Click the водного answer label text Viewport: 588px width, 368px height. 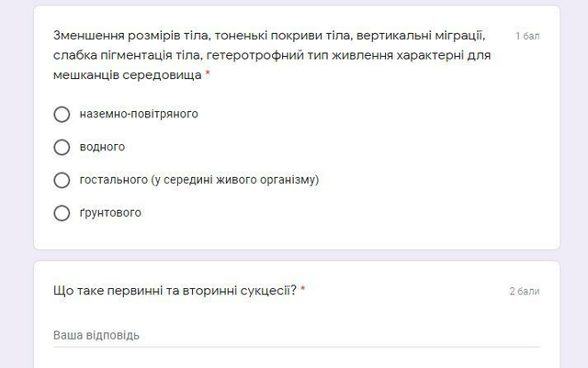[102, 147]
